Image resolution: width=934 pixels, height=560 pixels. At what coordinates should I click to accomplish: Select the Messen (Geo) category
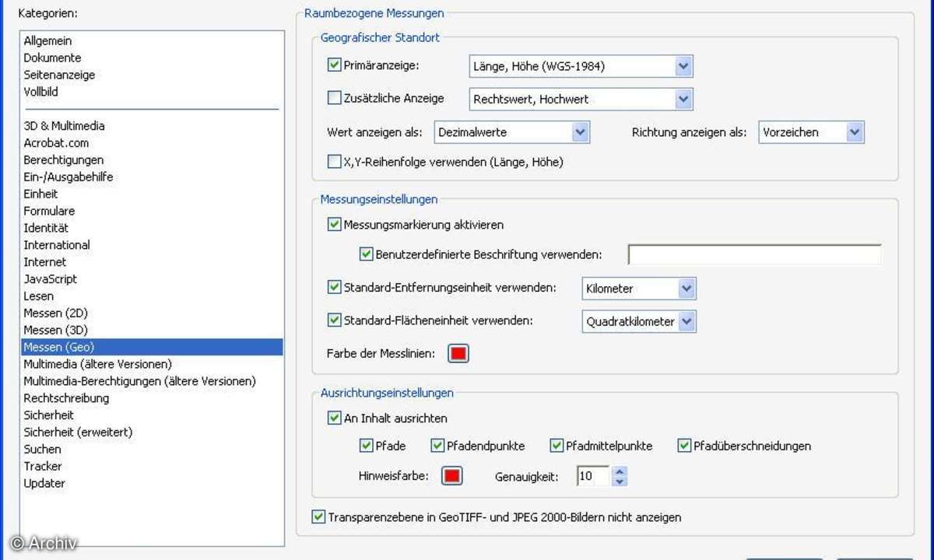tap(152, 347)
